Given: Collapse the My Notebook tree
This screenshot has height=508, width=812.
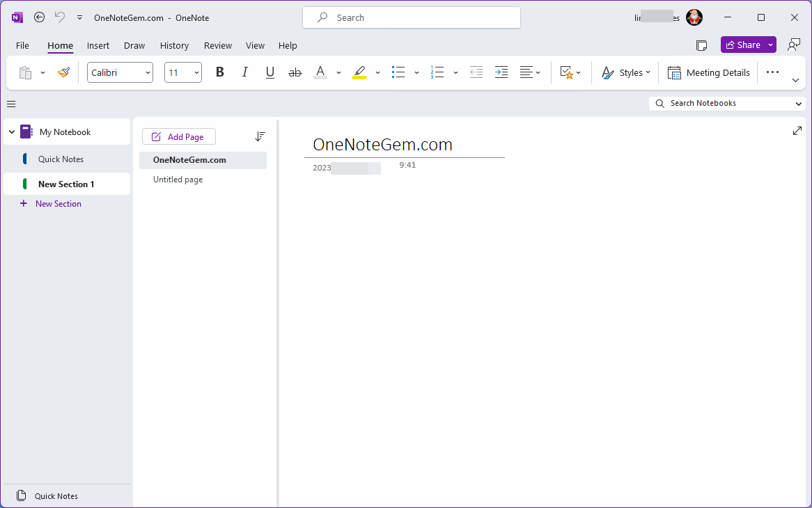Looking at the screenshot, I should pyautogui.click(x=12, y=132).
